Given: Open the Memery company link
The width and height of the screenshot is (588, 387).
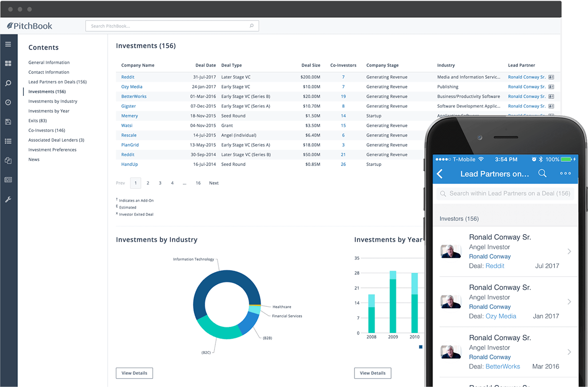Looking at the screenshot, I should click(x=130, y=116).
